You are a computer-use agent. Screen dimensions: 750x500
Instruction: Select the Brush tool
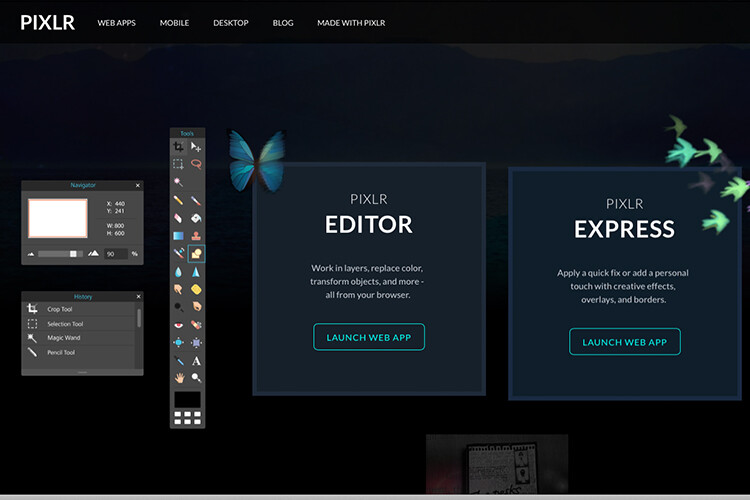196,200
